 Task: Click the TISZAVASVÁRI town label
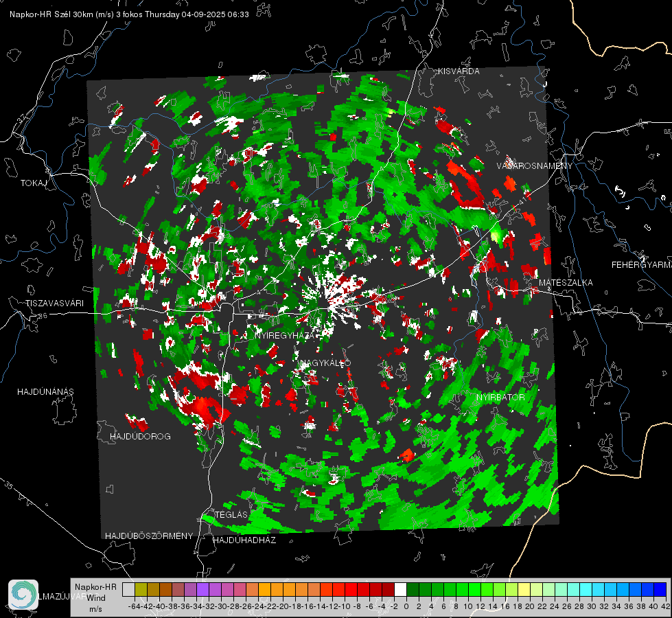tap(54, 304)
